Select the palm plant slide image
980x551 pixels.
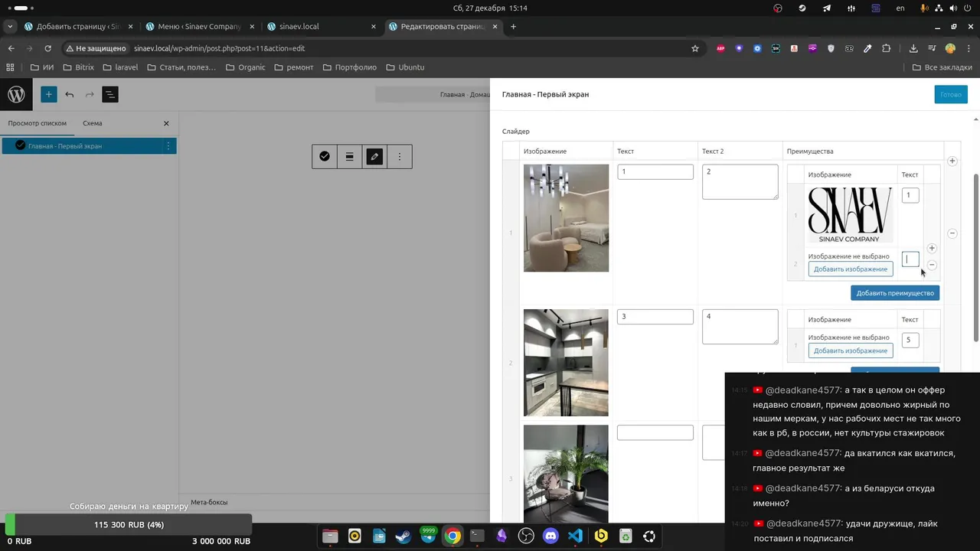(x=566, y=474)
